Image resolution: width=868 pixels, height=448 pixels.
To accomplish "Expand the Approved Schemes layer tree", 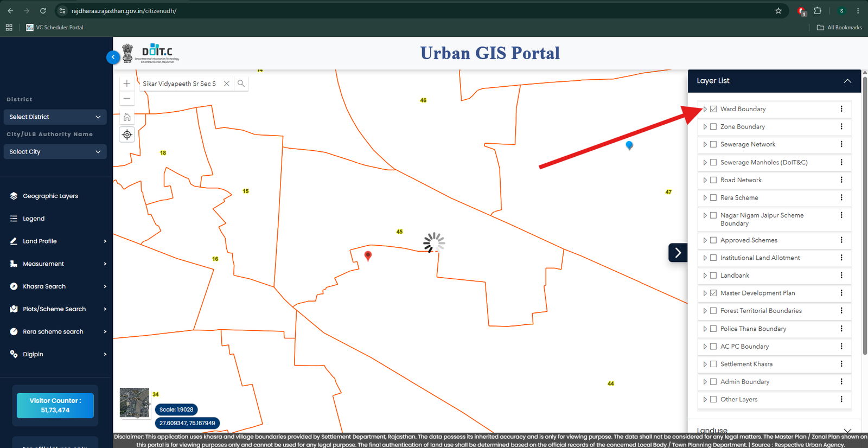I will (705, 240).
